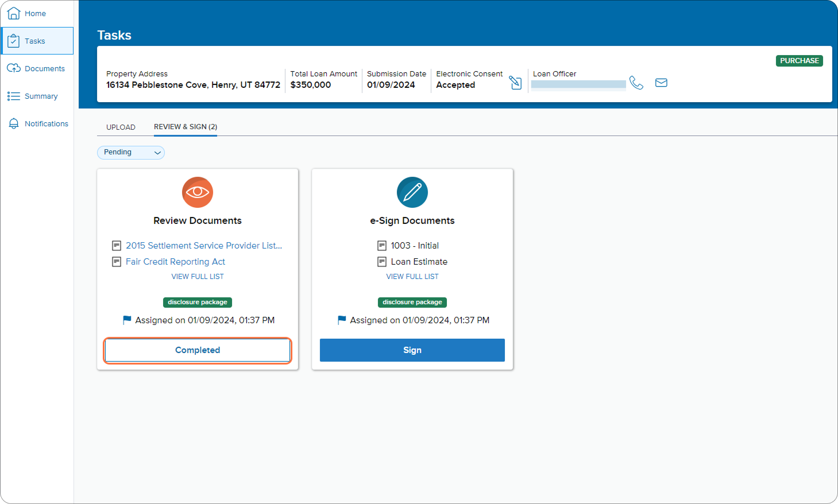The width and height of the screenshot is (838, 504).
Task: Click VIEW FULL LIST under Review Documents
Action: pyautogui.click(x=198, y=277)
